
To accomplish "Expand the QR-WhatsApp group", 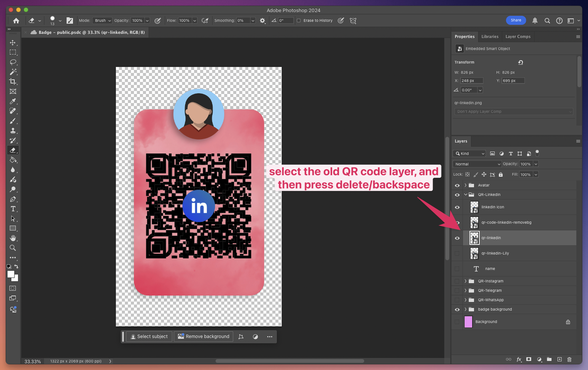I will (x=465, y=300).
